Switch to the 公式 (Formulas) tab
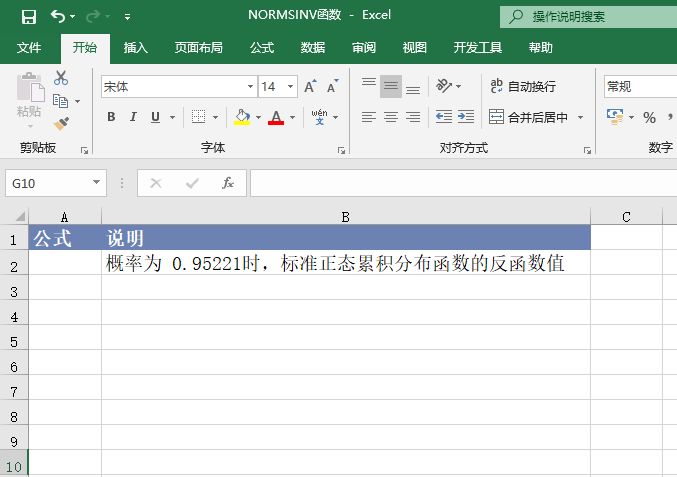This screenshot has width=677, height=477. click(x=262, y=47)
